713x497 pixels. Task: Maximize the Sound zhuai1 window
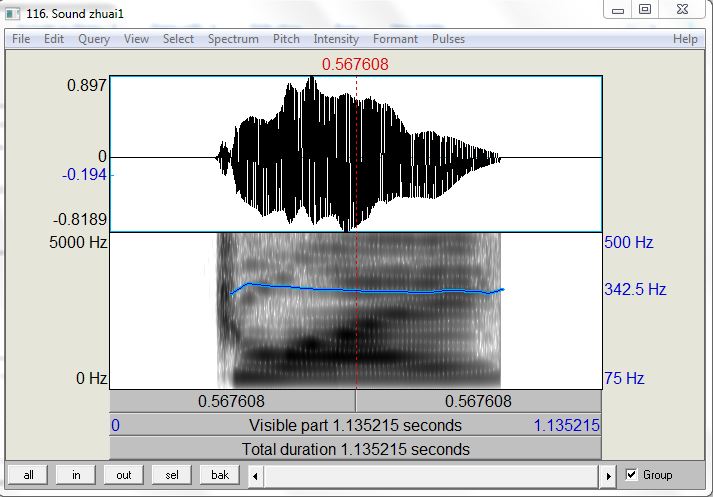pos(645,10)
